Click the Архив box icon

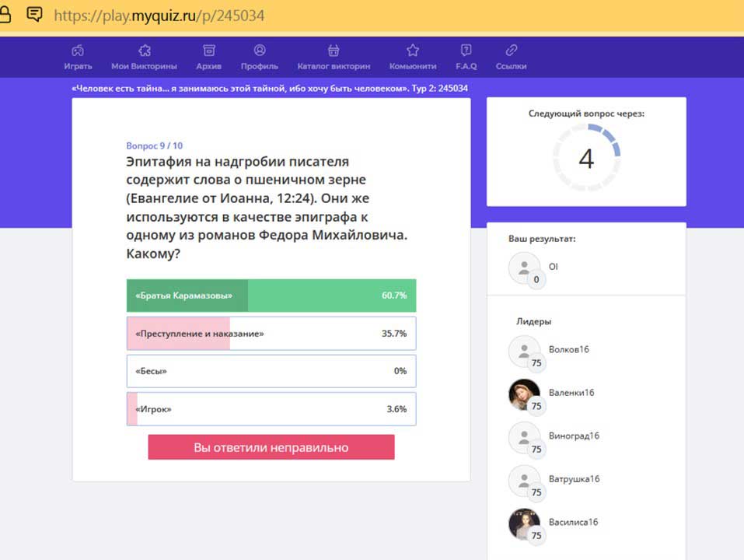pyautogui.click(x=208, y=51)
